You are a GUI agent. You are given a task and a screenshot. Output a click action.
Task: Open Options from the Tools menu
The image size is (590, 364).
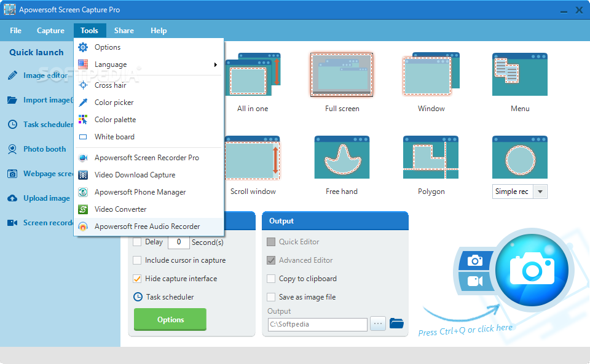[x=149, y=47]
